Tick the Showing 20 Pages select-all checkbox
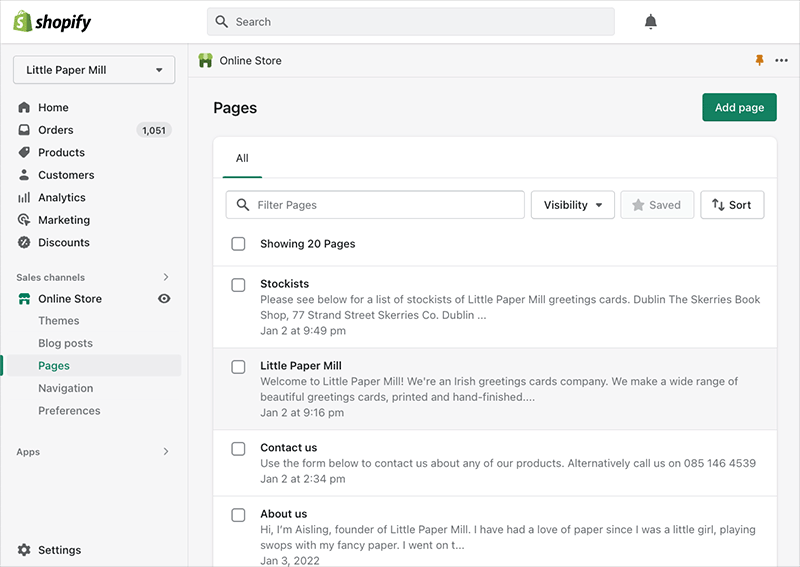The width and height of the screenshot is (800, 567). pyautogui.click(x=238, y=243)
